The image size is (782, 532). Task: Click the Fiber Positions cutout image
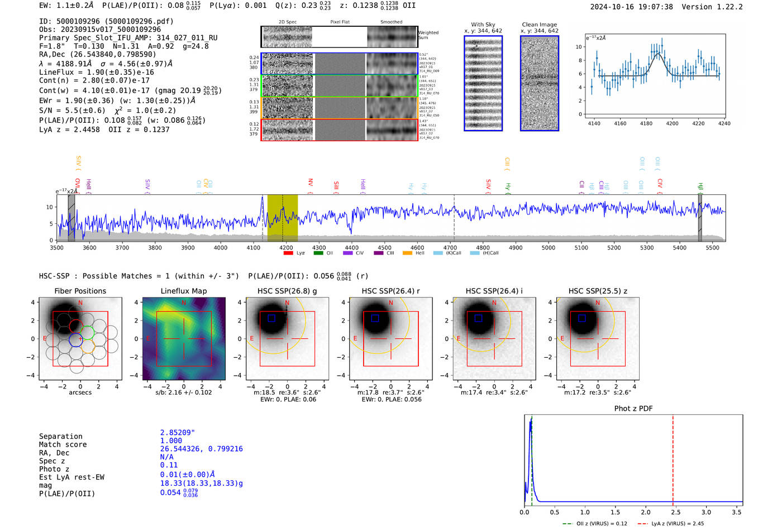(80, 338)
